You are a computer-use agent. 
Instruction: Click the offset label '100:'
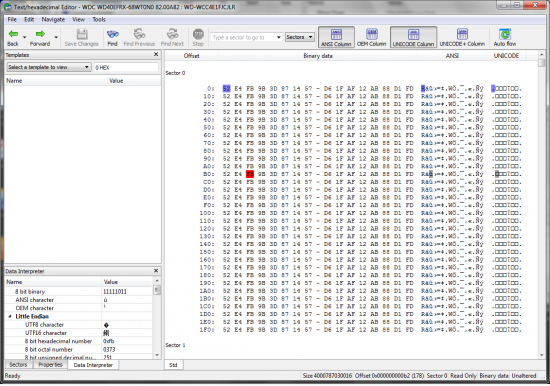click(207, 213)
